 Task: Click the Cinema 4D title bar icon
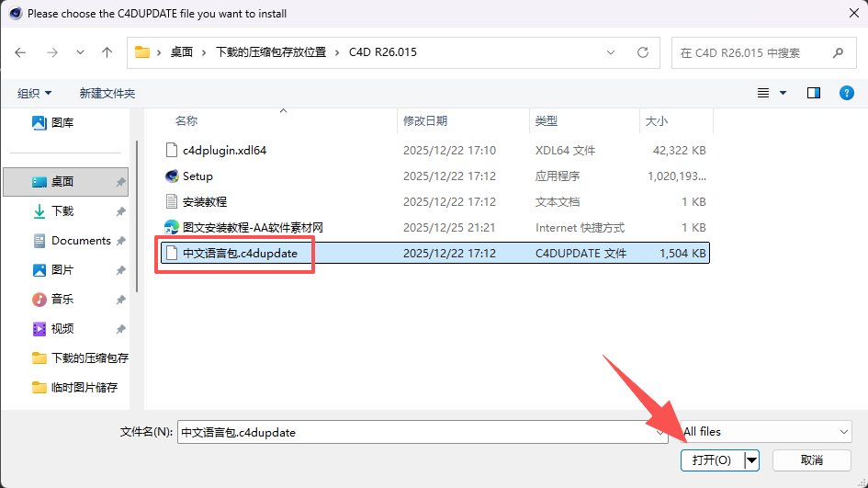coord(16,13)
